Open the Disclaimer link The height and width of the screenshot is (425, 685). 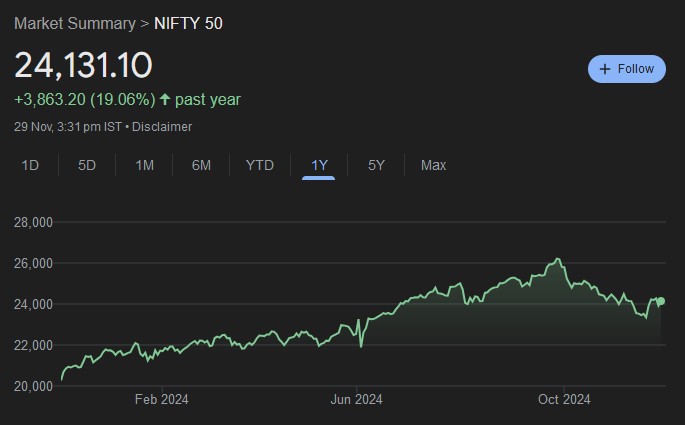click(163, 127)
